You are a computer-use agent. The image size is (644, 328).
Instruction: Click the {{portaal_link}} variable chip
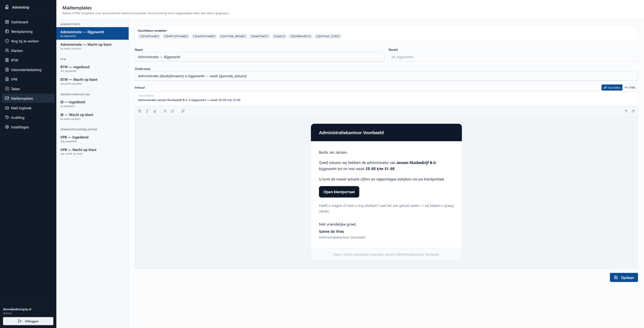pyautogui.click(x=328, y=36)
